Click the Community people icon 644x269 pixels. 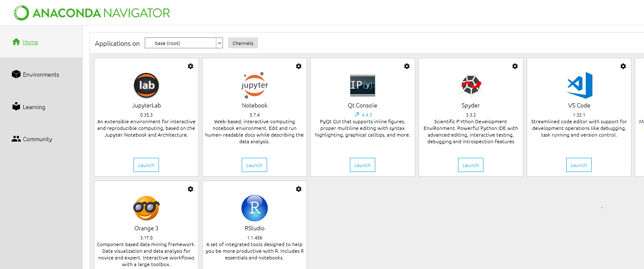point(16,139)
